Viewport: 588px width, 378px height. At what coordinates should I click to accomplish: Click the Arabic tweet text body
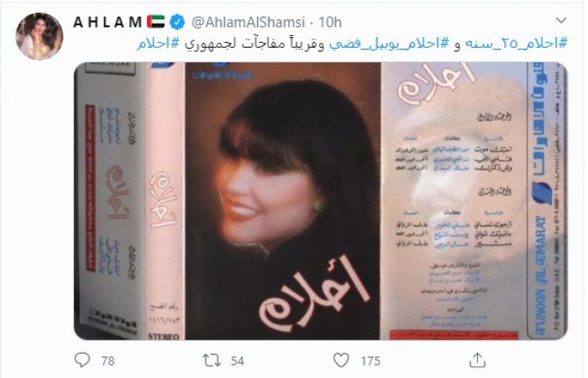pos(352,44)
